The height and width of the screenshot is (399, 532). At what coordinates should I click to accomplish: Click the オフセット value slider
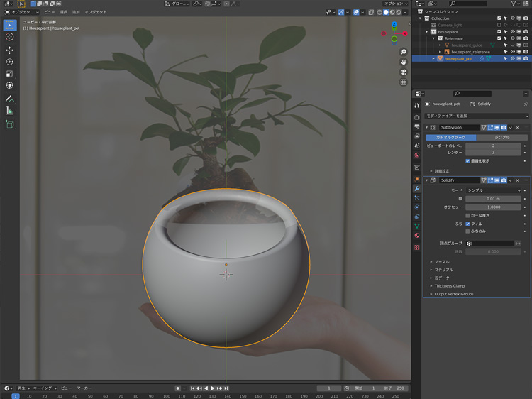pos(494,207)
